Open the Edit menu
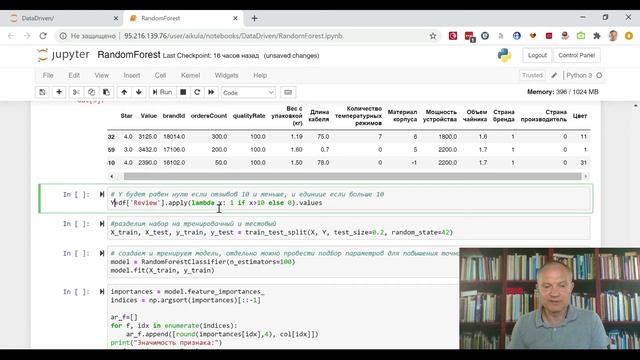Screen dimensions: 640x360 74,76
